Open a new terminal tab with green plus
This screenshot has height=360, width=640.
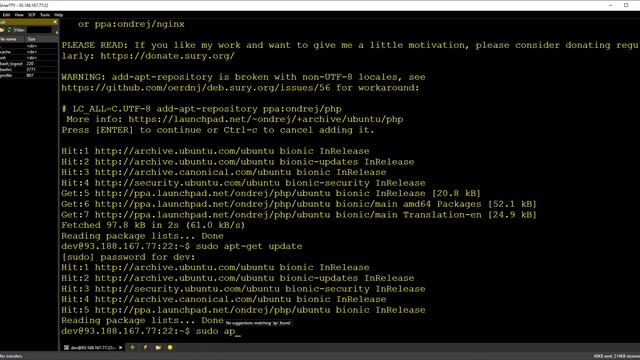click(133, 347)
